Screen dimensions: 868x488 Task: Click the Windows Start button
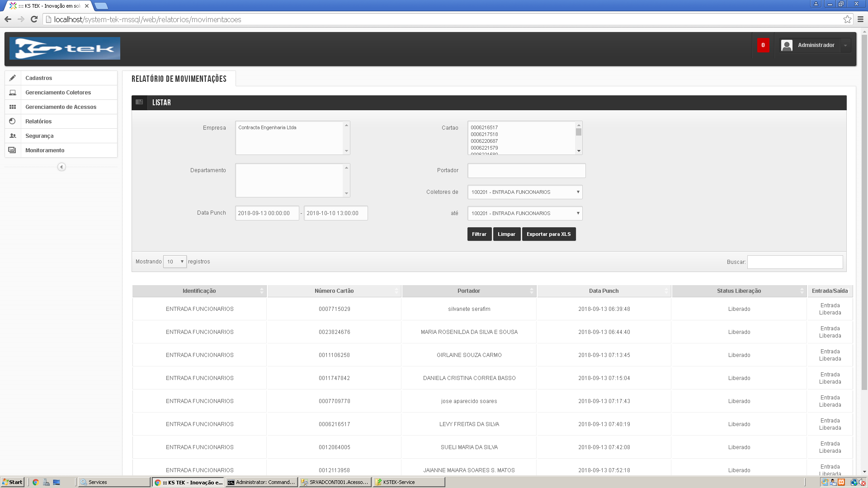click(x=12, y=482)
